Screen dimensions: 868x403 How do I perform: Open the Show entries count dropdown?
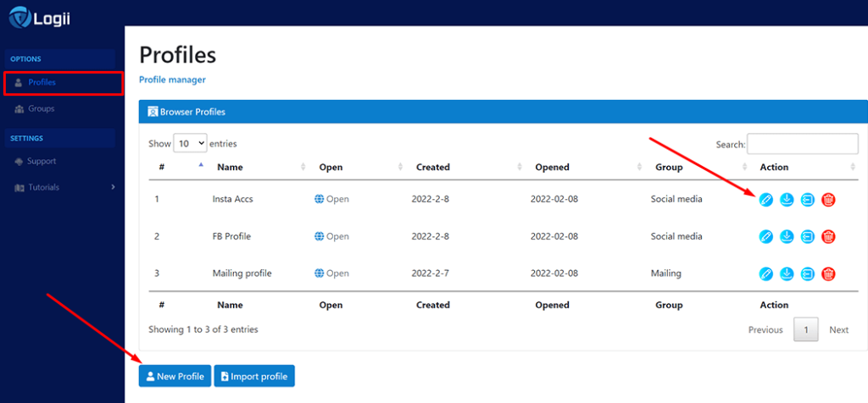[x=191, y=143]
